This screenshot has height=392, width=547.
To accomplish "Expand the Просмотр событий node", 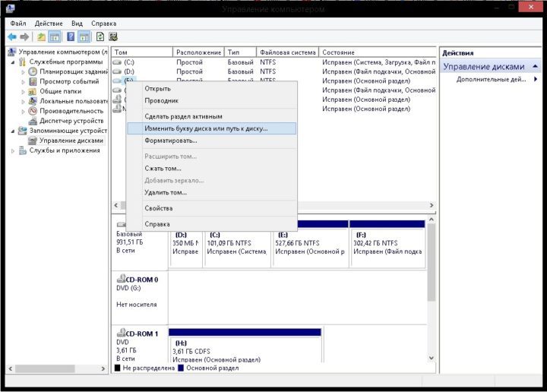I will (24, 81).
